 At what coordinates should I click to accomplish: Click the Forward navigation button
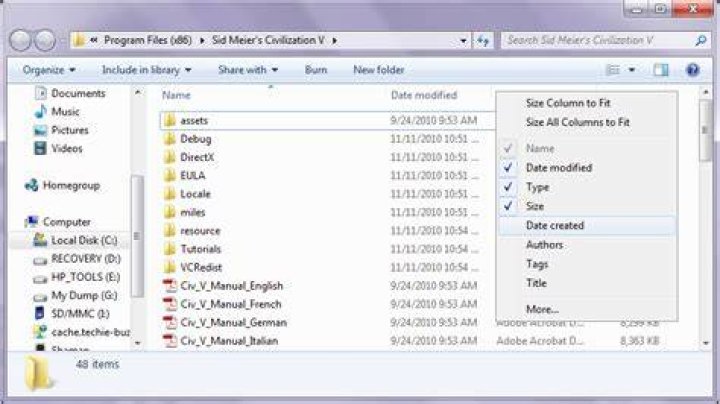(x=45, y=41)
